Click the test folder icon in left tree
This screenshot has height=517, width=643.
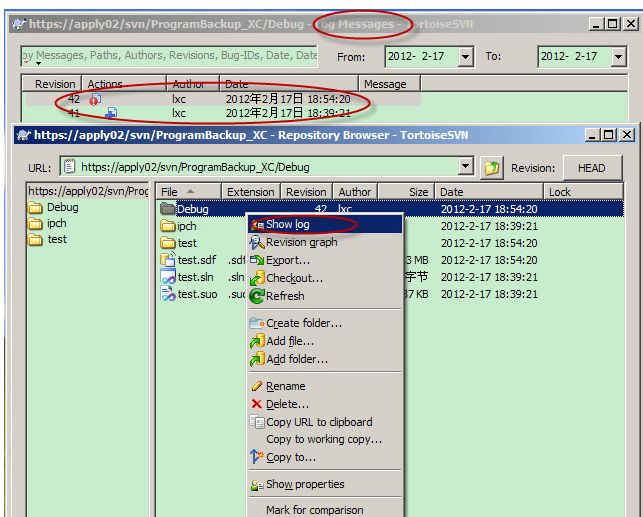36,240
